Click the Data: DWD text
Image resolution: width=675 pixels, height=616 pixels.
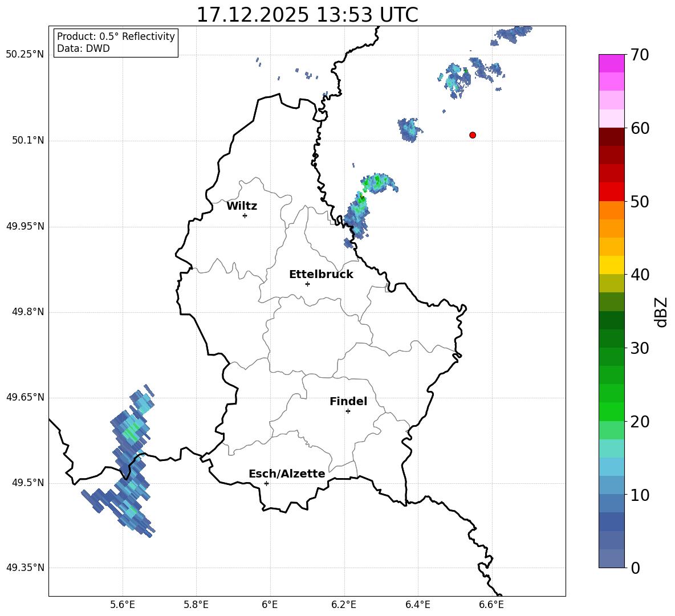tap(83, 48)
